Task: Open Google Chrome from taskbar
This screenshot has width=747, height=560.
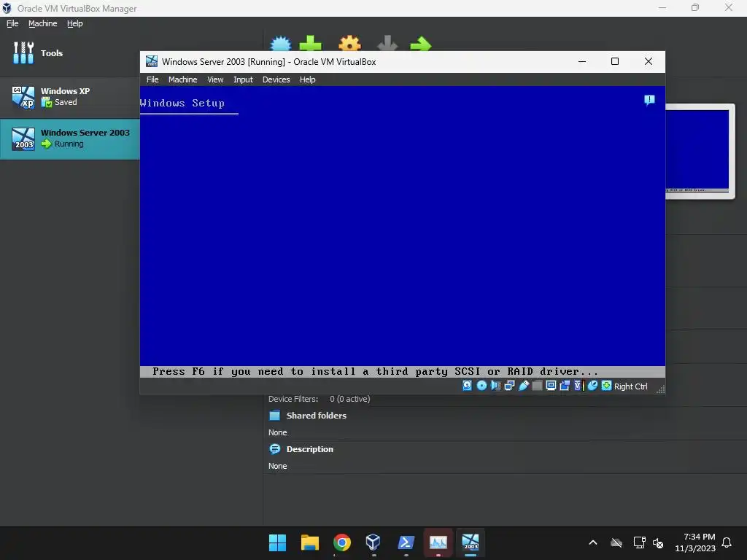Action: point(341,542)
